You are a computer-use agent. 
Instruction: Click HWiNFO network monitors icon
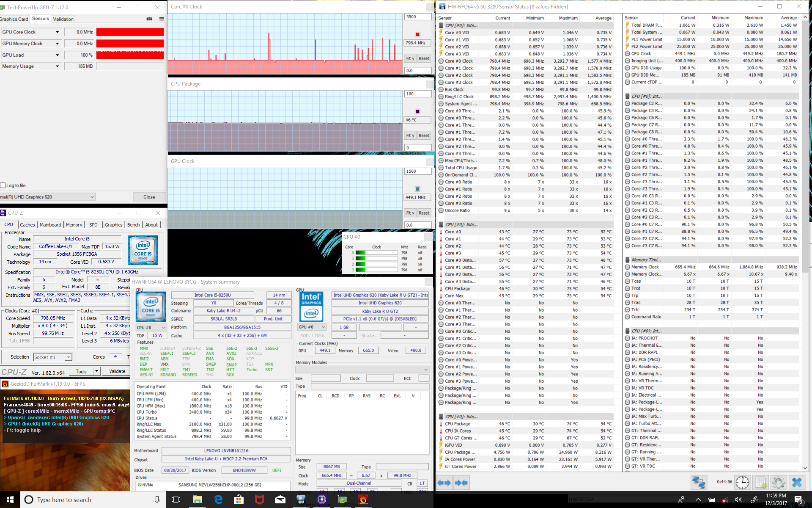pyautogui.click(x=699, y=482)
